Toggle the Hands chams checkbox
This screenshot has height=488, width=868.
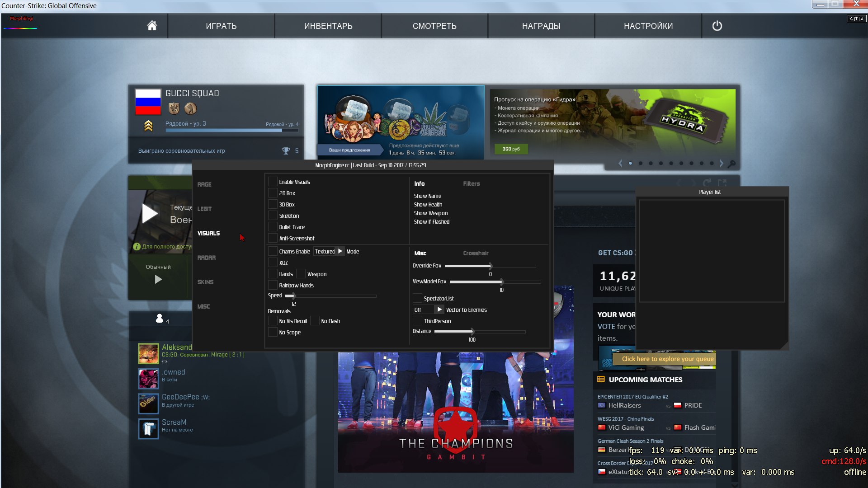273,274
